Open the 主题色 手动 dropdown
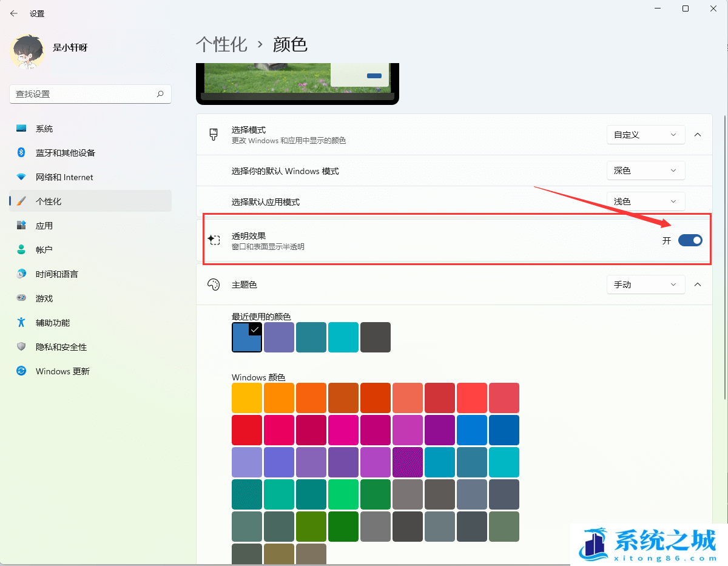Viewport: 728px width, 566px height. (645, 285)
